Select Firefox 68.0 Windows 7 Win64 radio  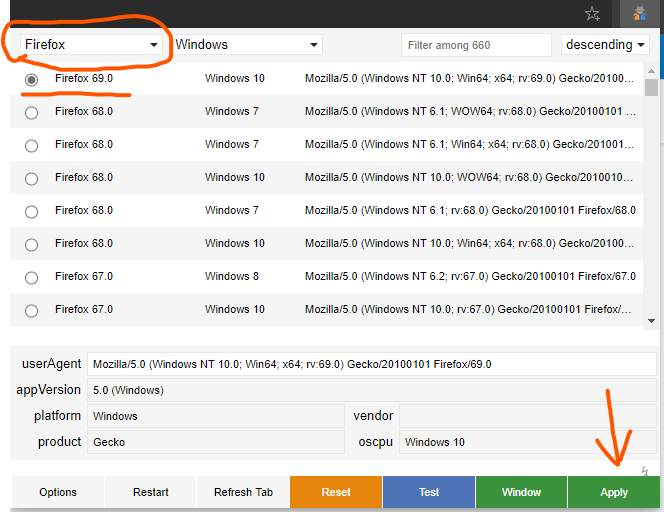click(31, 146)
